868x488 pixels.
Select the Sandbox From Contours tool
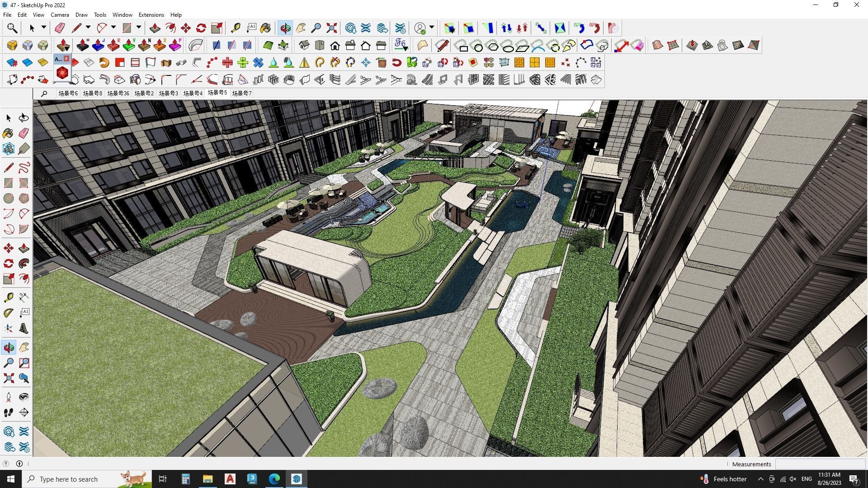658,45
